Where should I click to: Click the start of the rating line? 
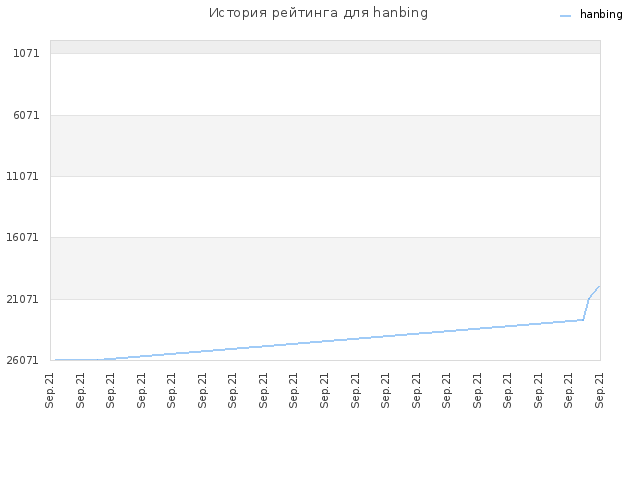(56, 360)
